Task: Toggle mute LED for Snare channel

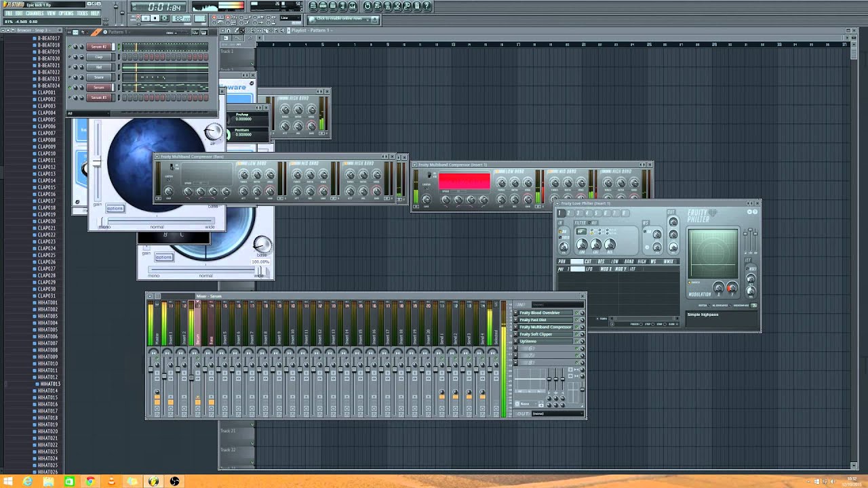Action: tap(71, 77)
